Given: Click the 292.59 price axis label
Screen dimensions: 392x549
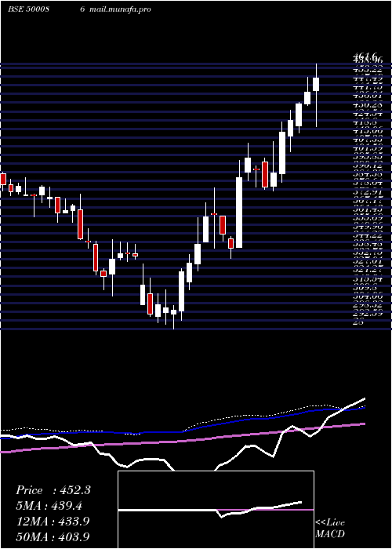Looking at the screenshot, I should (x=368, y=314).
